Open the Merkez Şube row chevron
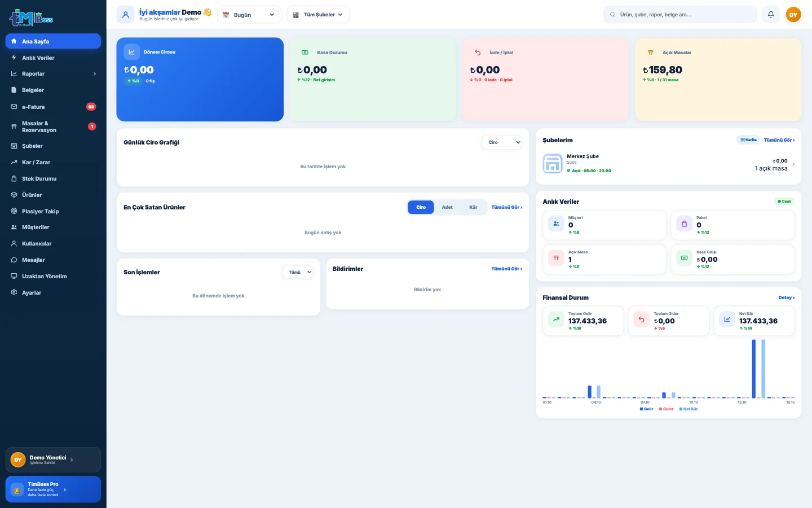Screen dimensions: 812x508 793,164
